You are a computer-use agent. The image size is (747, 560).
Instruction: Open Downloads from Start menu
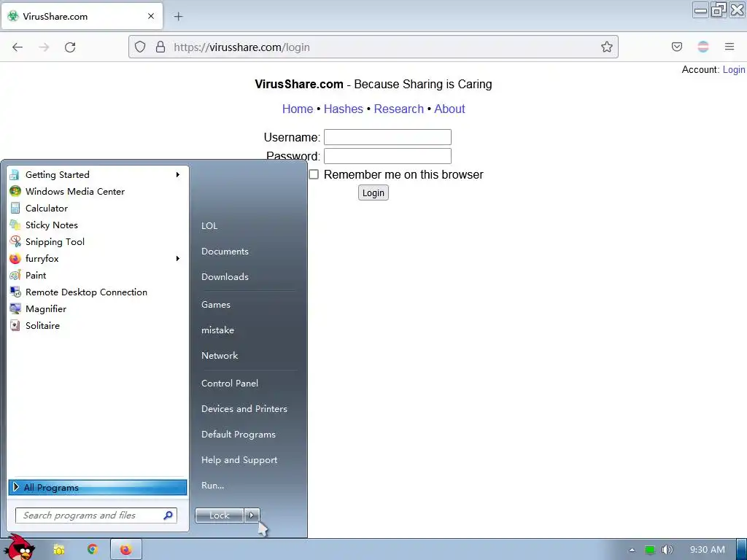click(x=225, y=276)
